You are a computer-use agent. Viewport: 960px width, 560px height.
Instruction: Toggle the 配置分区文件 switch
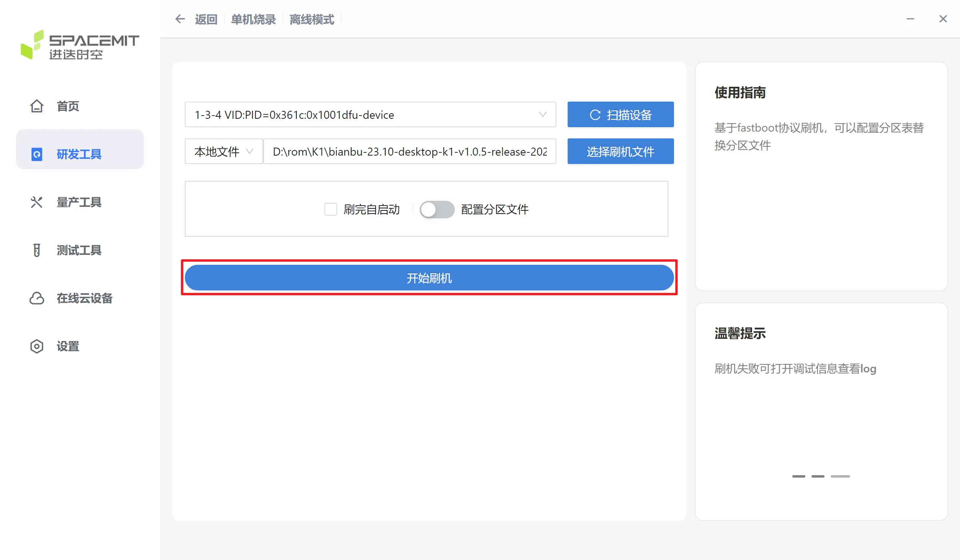coord(437,209)
